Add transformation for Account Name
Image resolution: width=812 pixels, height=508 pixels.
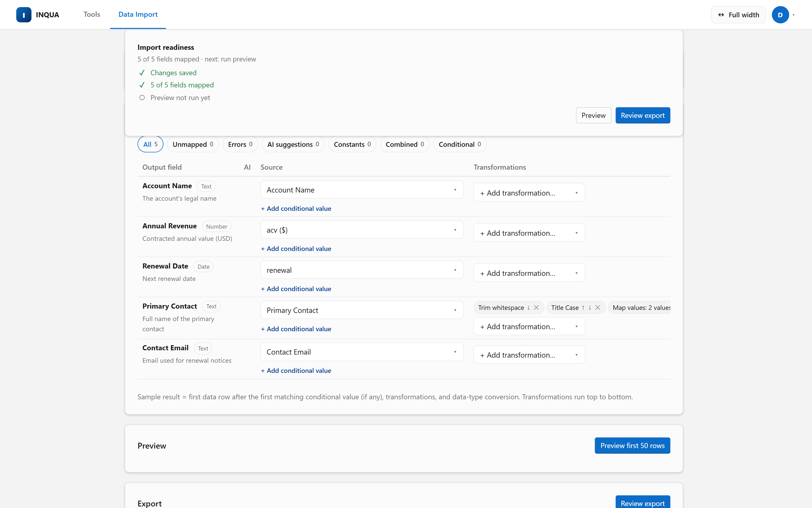(529, 193)
